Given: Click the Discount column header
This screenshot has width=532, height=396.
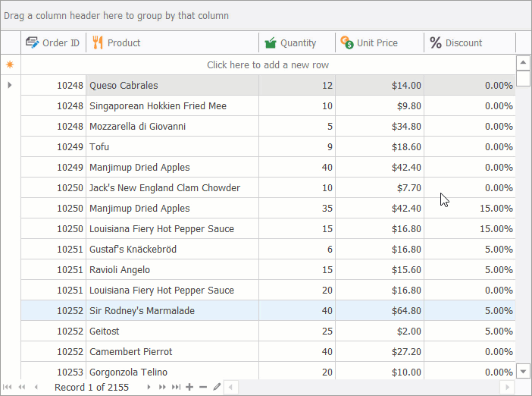Looking at the screenshot, I should click(470, 43).
